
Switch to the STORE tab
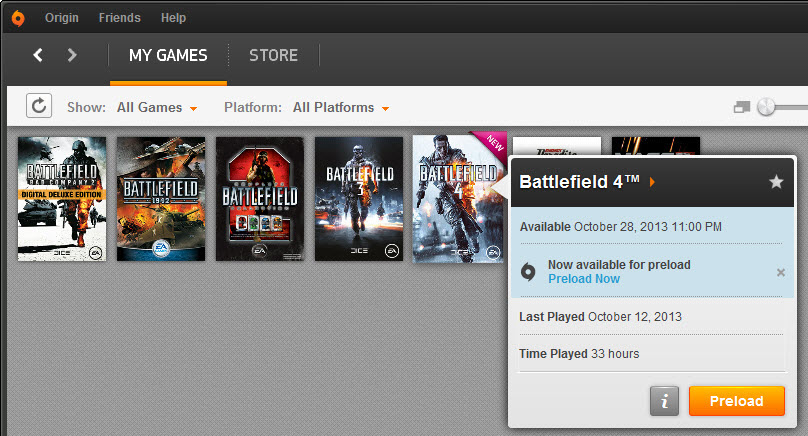(274, 55)
